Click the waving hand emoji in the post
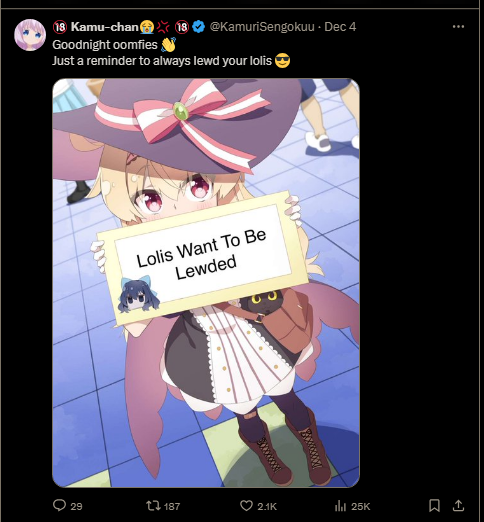This screenshot has height=522, width=484. [x=168, y=45]
